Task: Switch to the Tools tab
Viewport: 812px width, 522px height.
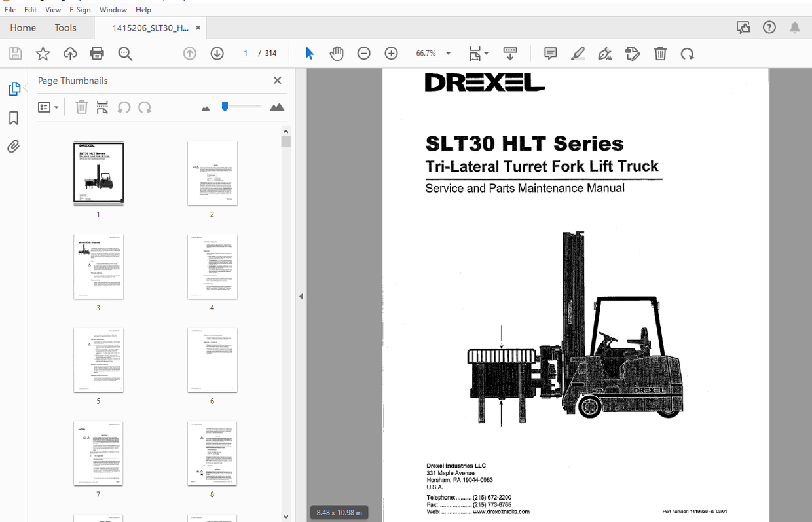Action: click(65, 28)
